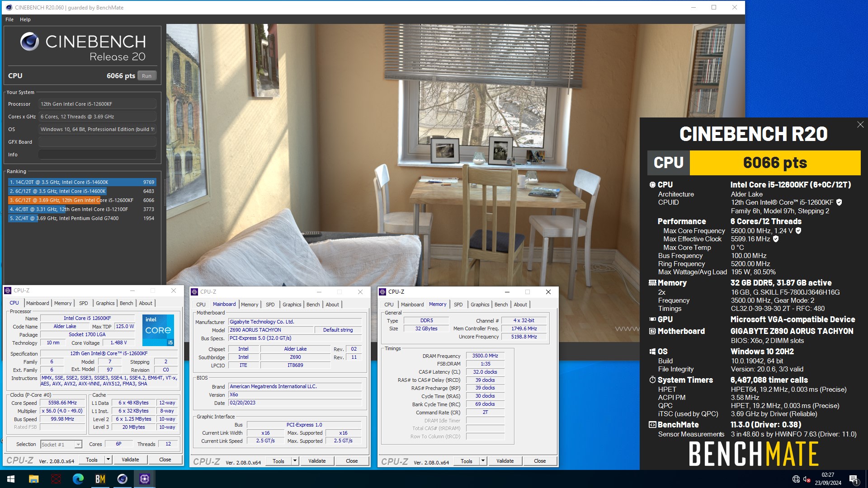868x488 pixels.
Task: Click the Cinebench logo icon in the panel
Action: coord(30,42)
